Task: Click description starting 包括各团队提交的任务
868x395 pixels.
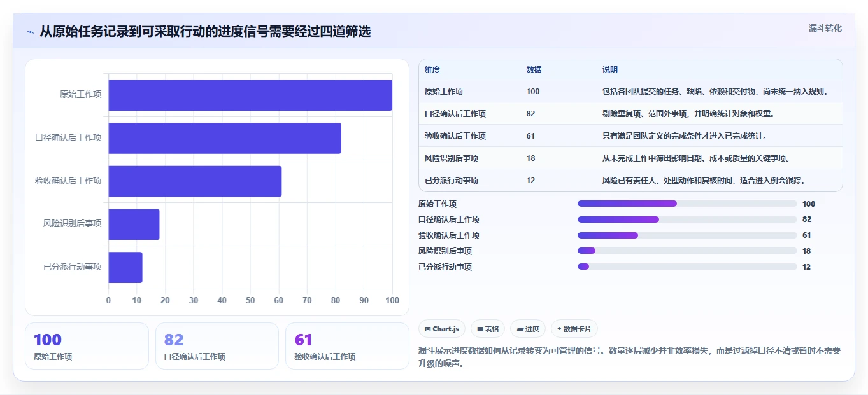Action: [x=716, y=92]
